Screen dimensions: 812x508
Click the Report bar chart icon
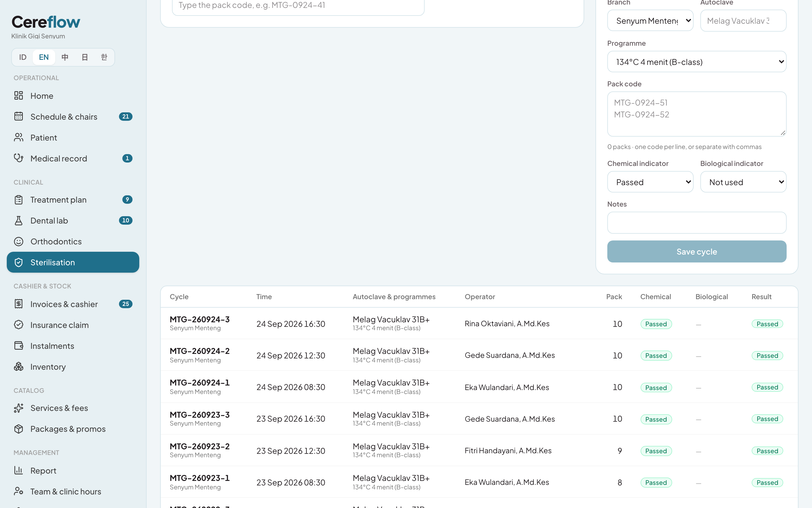pos(18,471)
